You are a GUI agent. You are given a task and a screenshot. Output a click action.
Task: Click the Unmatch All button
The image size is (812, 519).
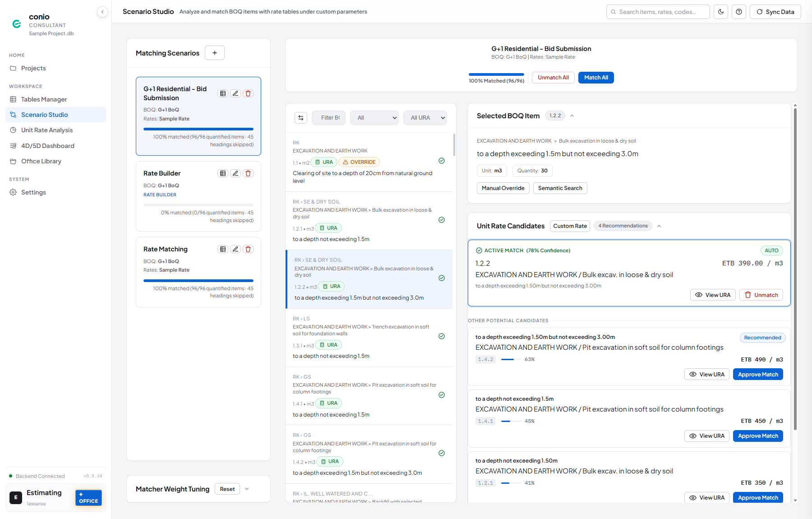pos(553,78)
